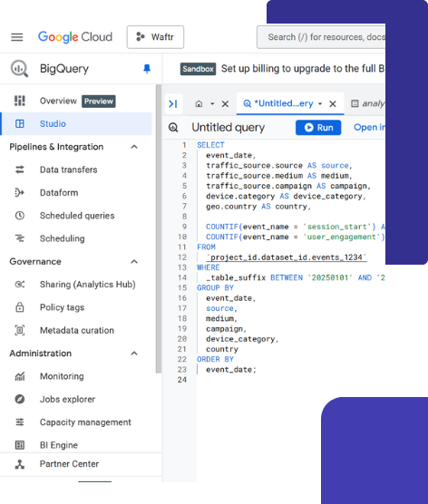Unpin BigQuery with the pin icon
The image size is (428, 504).
(147, 69)
